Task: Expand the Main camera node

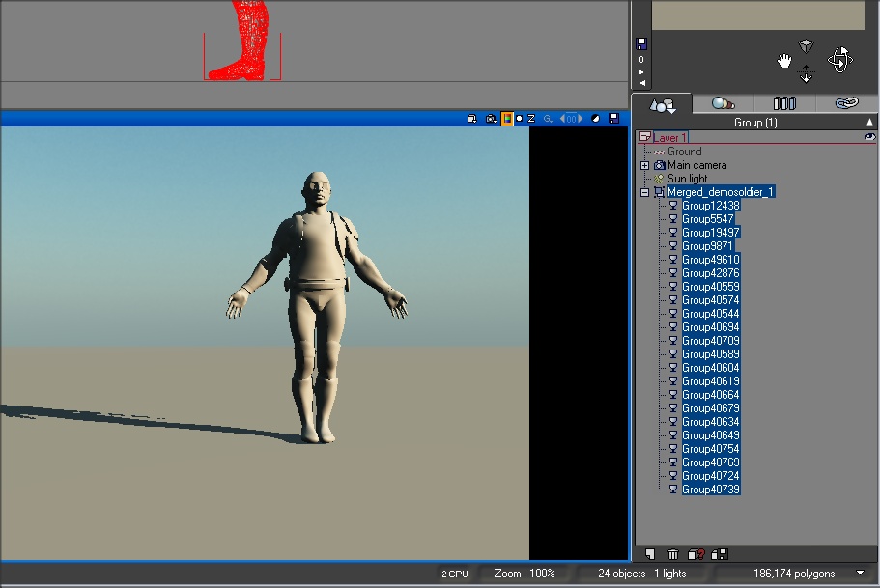Action: click(x=645, y=165)
